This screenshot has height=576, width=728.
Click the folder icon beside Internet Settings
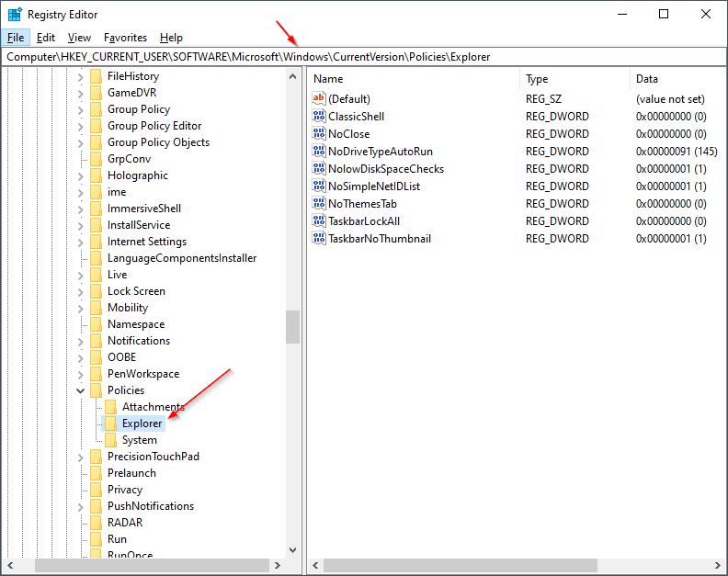[x=97, y=242]
